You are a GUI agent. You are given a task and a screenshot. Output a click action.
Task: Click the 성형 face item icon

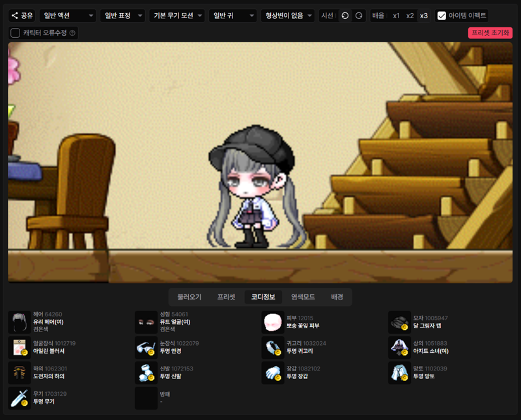coord(146,322)
